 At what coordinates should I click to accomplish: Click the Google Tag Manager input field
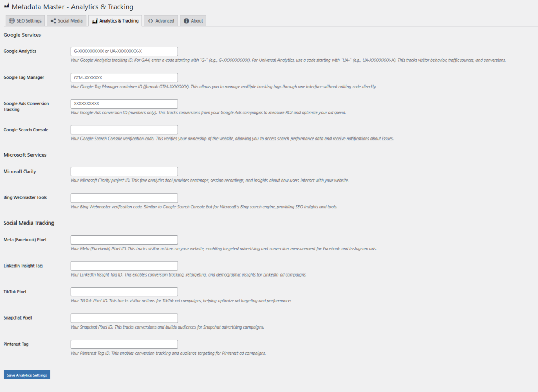point(124,78)
